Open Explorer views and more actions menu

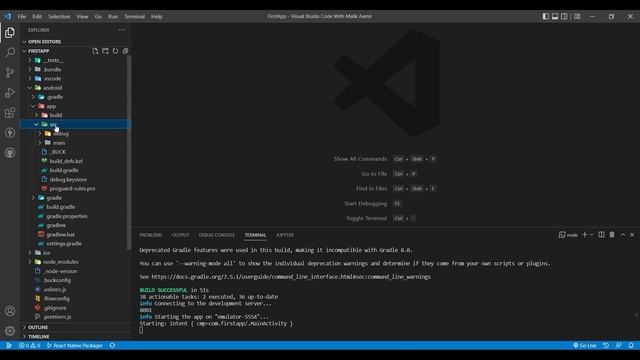[122, 30]
